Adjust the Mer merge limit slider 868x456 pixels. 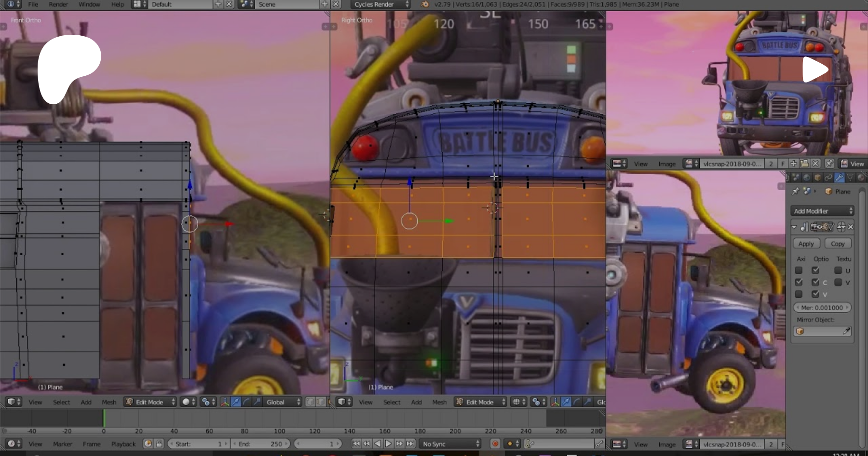coord(822,307)
